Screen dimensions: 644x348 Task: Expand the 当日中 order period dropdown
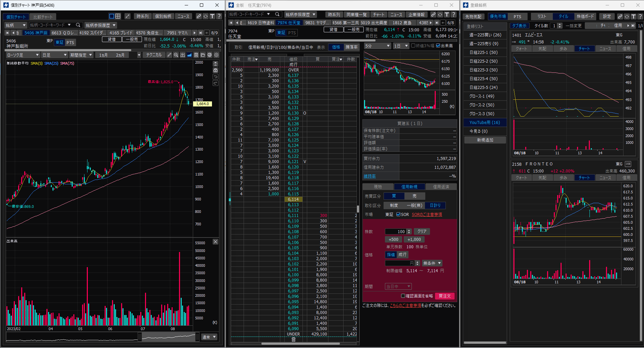click(398, 286)
